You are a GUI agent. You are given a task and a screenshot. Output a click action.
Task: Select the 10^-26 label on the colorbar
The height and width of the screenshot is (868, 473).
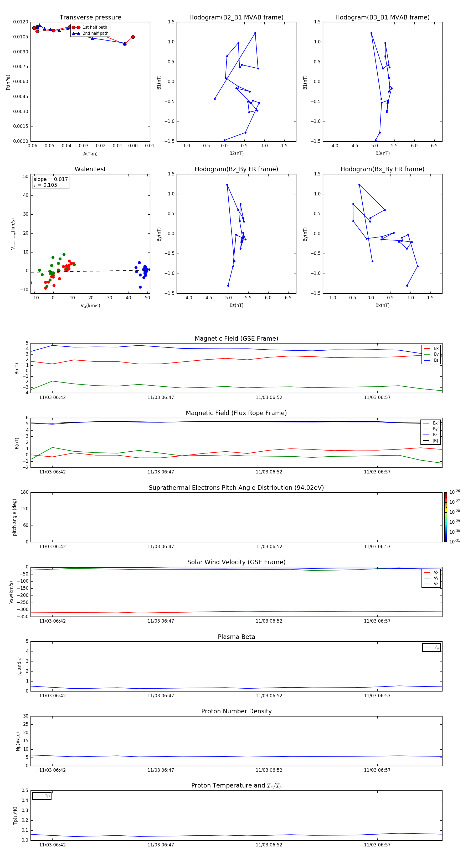pos(455,492)
